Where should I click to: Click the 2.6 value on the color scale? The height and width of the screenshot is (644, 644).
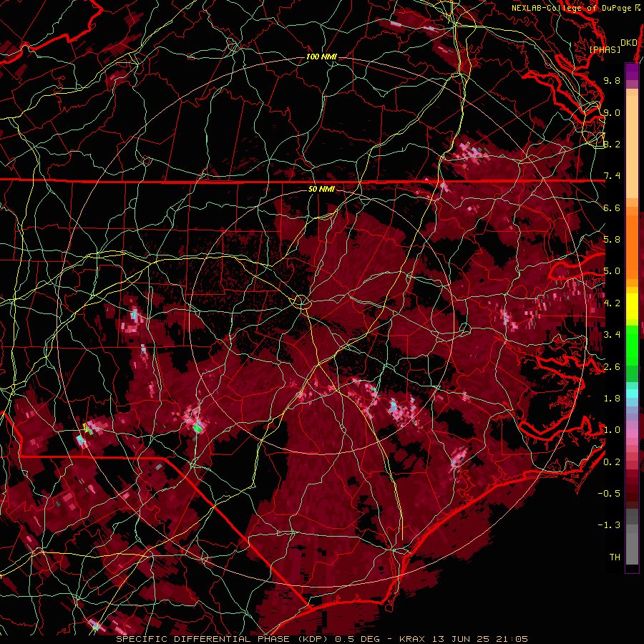612,366
